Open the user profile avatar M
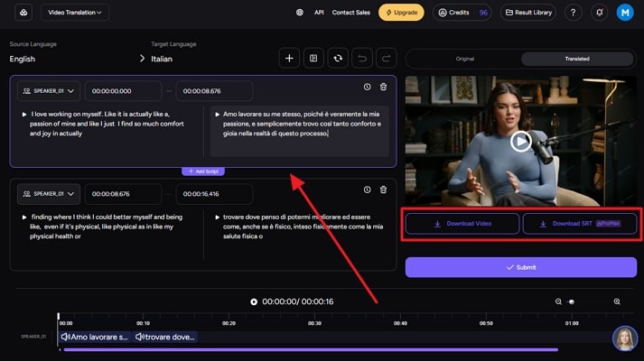This screenshot has height=361, width=644. (x=625, y=13)
